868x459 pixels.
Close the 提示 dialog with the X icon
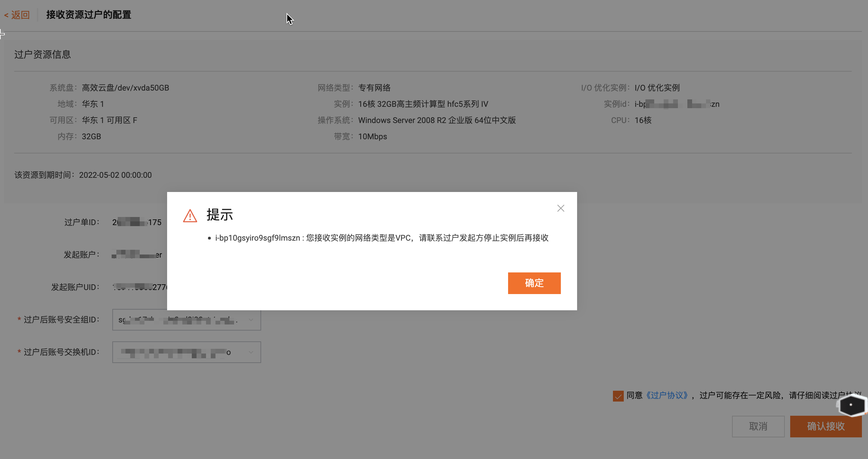pyautogui.click(x=561, y=208)
